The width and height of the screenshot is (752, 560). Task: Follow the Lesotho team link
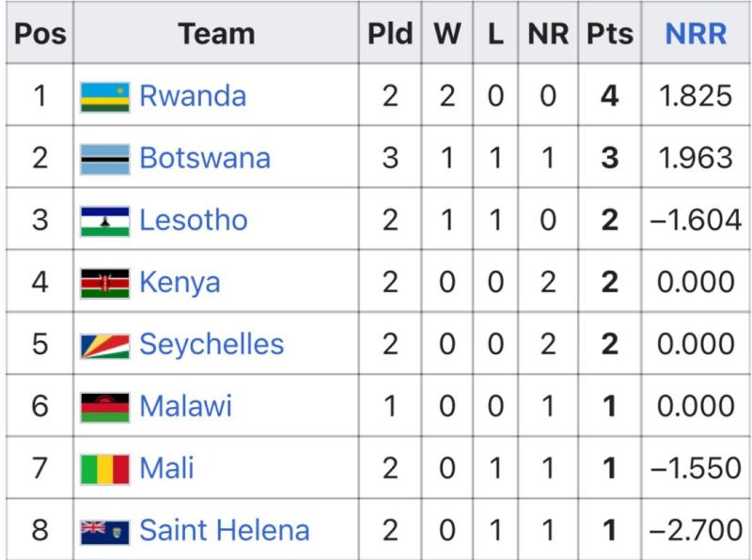coord(194,220)
